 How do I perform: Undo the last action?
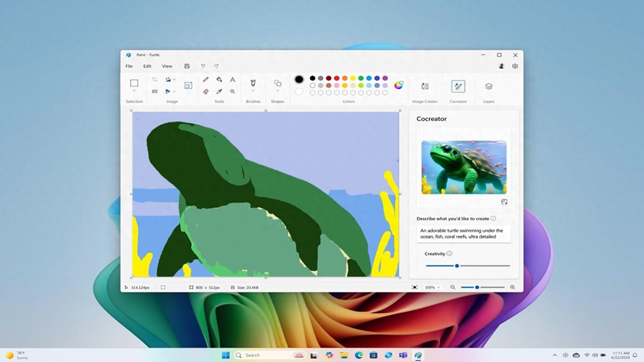[203, 66]
